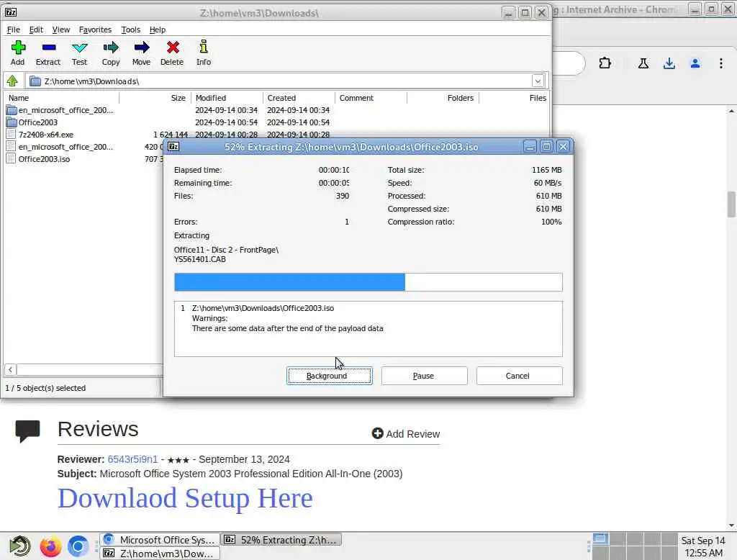Open the Favorites menu
The width and height of the screenshot is (737, 560).
[96, 30]
